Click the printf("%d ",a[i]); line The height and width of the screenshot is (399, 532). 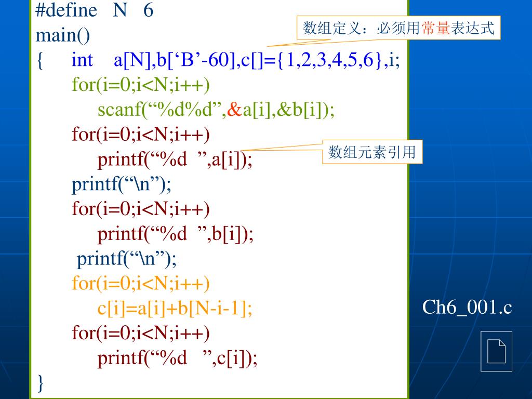[175, 159]
